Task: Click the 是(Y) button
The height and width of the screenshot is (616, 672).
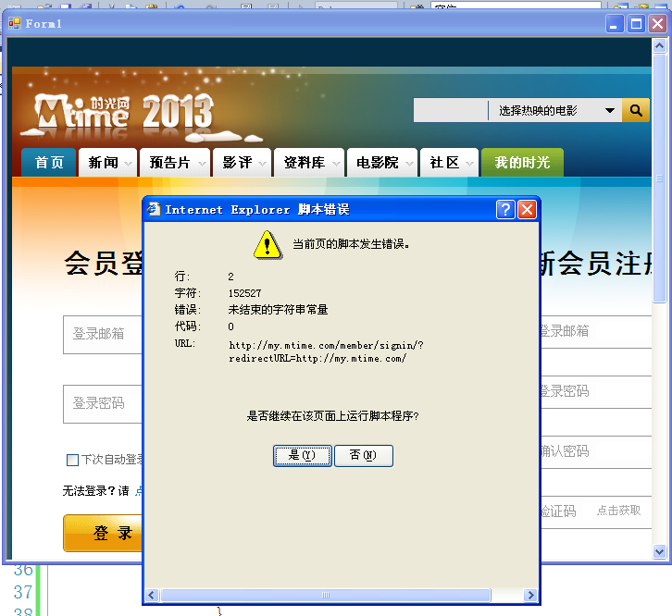Action: (303, 455)
